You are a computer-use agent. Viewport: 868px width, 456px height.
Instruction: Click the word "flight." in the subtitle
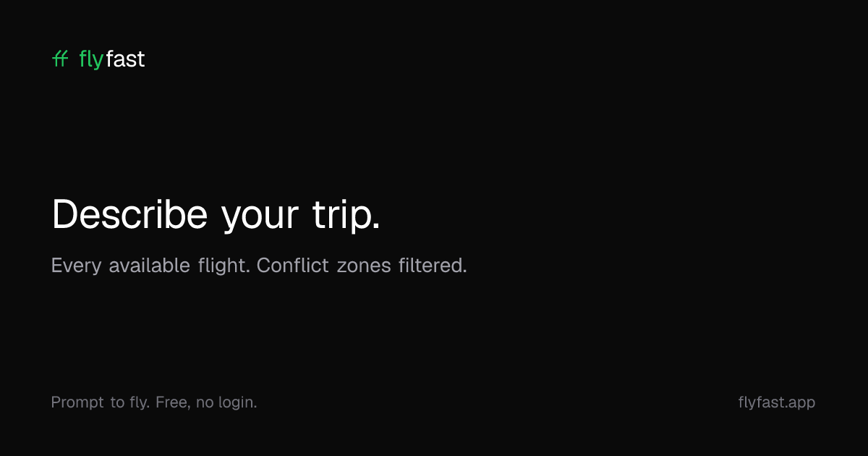tap(224, 266)
